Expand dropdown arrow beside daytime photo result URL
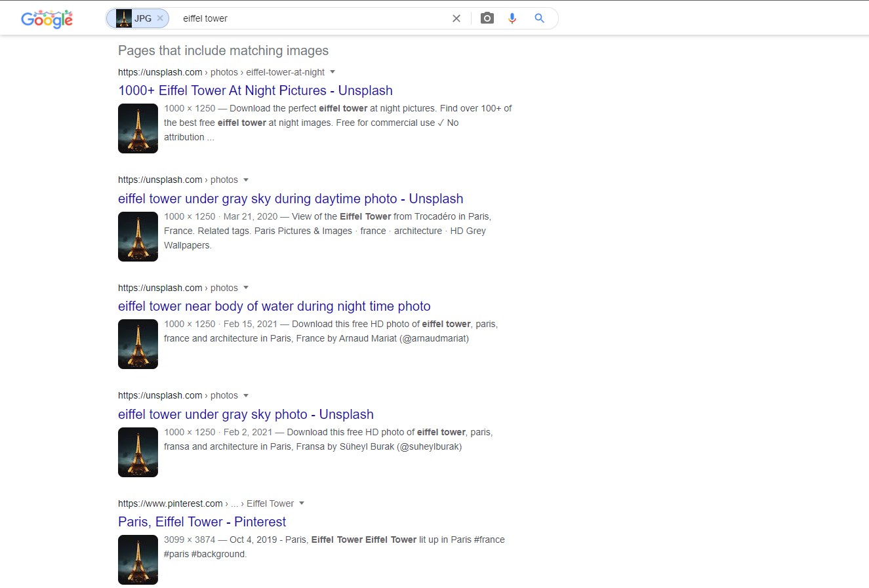The image size is (869, 588). 246,180
